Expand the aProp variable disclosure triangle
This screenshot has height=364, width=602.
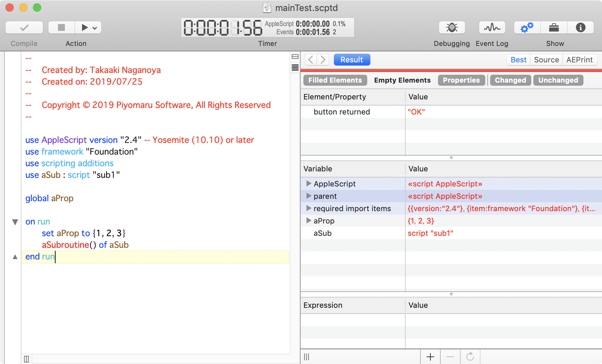308,221
